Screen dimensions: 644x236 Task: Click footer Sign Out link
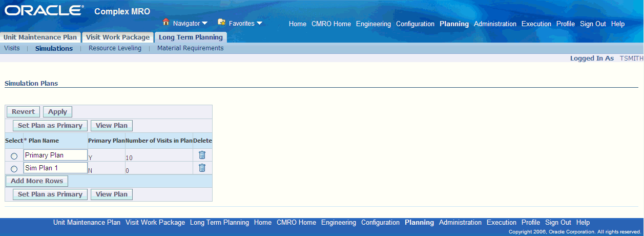[558, 223]
